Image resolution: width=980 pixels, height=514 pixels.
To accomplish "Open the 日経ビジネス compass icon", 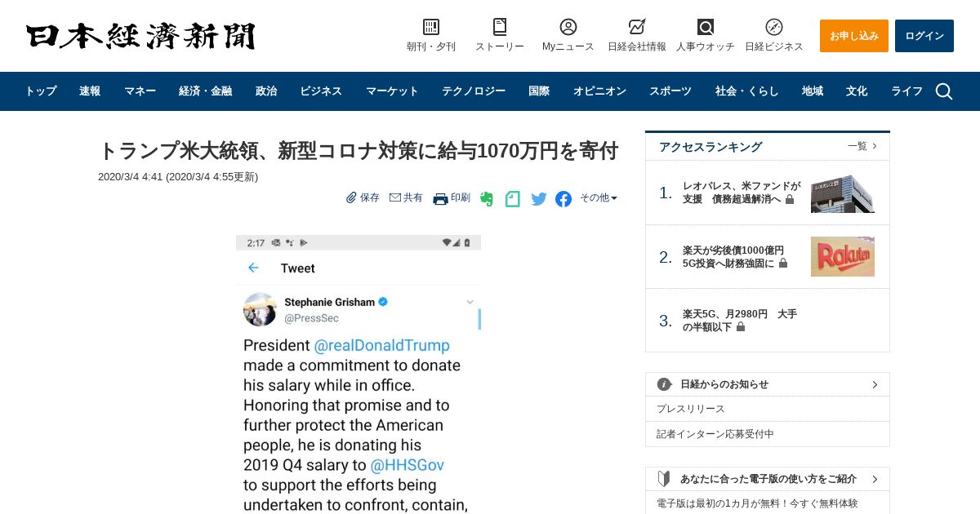I will point(774,27).
